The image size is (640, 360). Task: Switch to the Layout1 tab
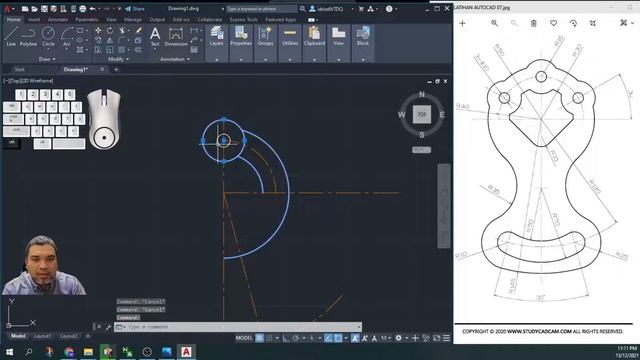[x=42, y=336]
